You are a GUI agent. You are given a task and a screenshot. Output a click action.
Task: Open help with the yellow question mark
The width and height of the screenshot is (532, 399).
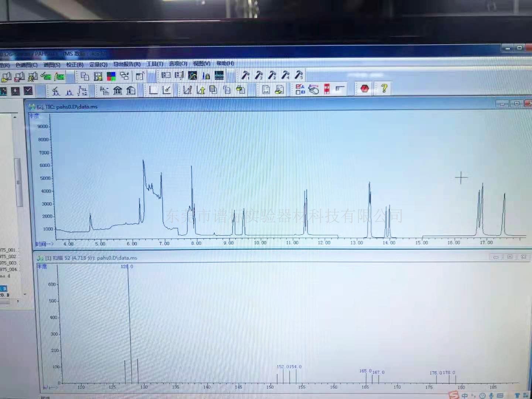(x=384, y=89)
